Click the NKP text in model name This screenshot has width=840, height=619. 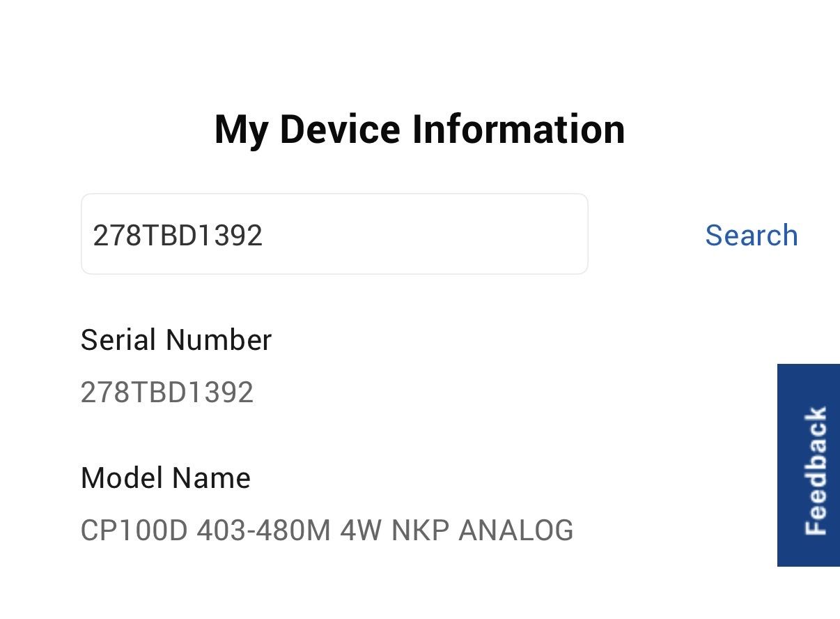click(420, 530)
